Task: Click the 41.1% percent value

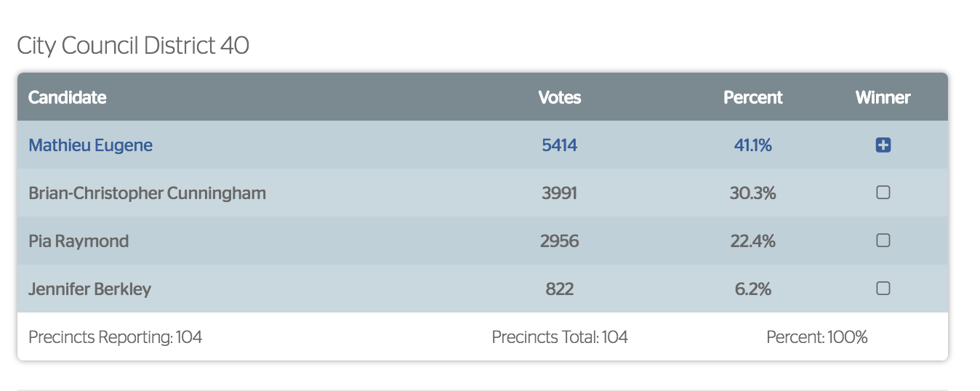Action: pyautogui.click(x=753, y=145)
